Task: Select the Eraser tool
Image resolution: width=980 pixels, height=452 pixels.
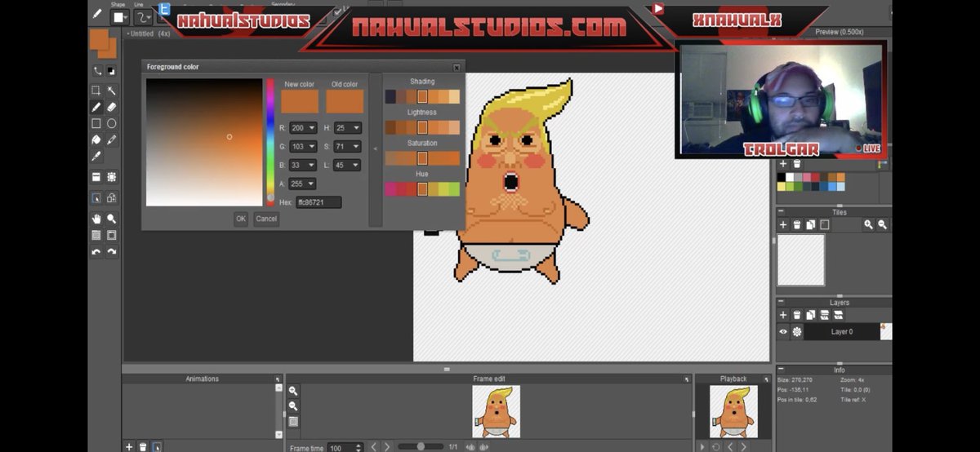Action: coord(112,107)
